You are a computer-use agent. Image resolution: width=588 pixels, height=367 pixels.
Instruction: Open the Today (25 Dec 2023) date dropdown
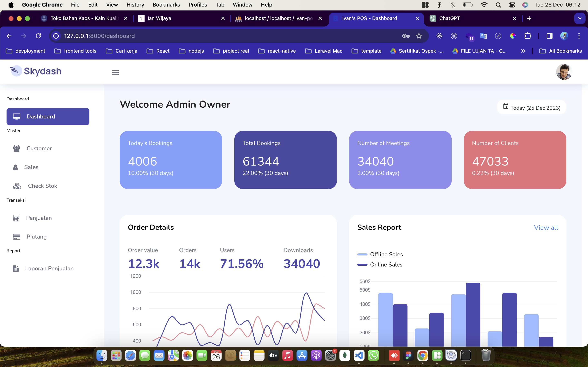tap(531, 107)
